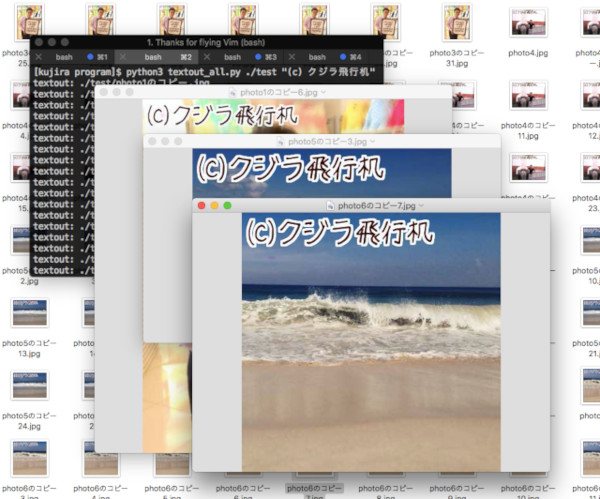Image resolution: width=600 pixels, height=499 pixels.
Task: Click the highlighted photo6のコピー7.jpg file label
Action: click(x=308, y=490)
